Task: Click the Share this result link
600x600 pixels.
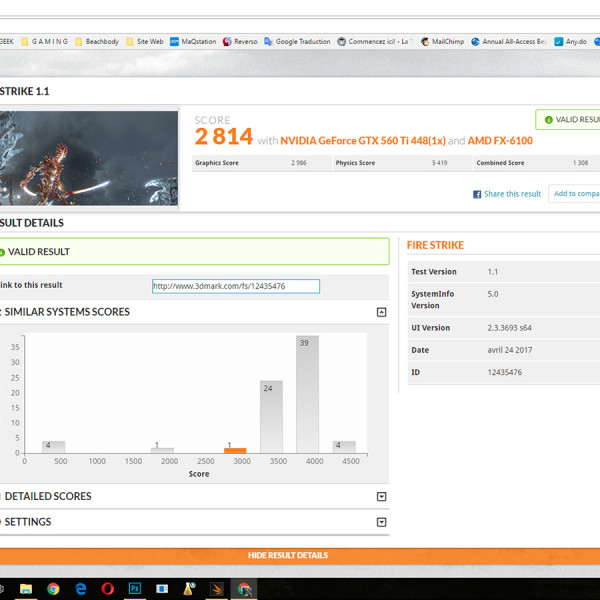Action: (512, 194)
